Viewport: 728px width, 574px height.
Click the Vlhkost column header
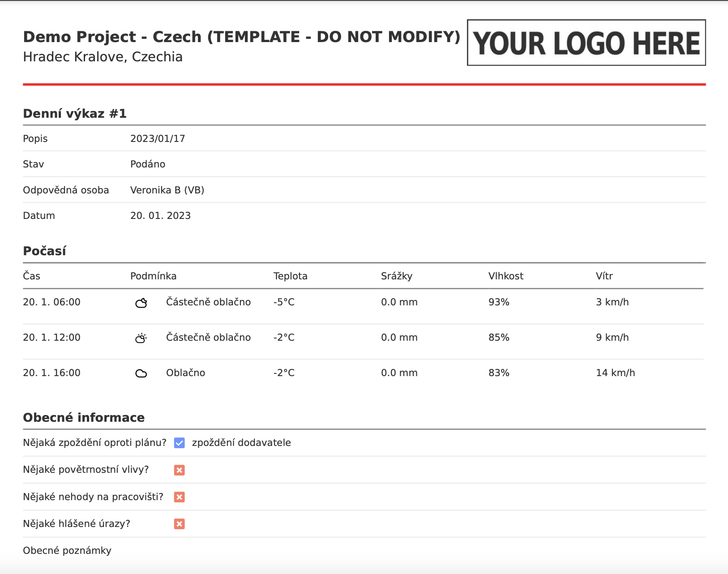pos(506,276)
